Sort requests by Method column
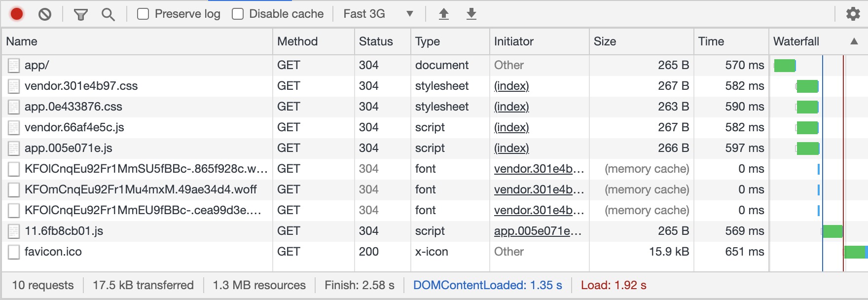 click(313, 41)
